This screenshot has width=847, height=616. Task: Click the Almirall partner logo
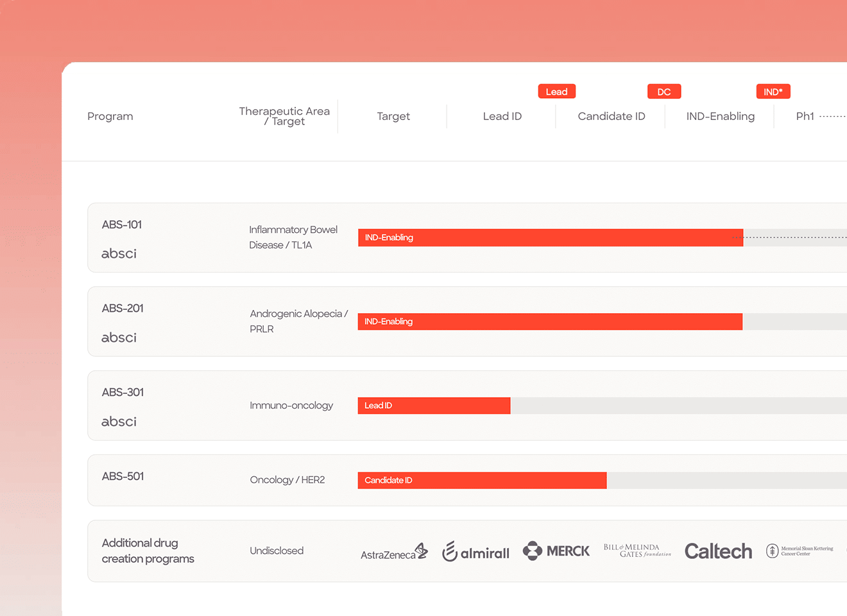tap(475, 551)
